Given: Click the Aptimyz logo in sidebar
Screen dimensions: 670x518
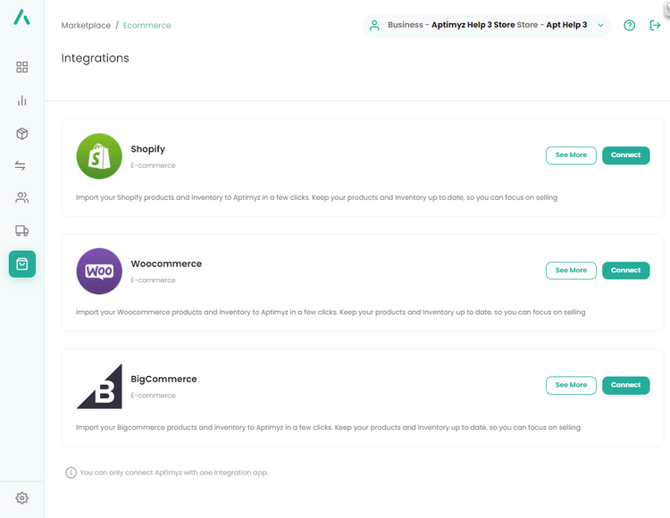Looking at the screenshot, I should pyautogui.click(x=22, y=18).
